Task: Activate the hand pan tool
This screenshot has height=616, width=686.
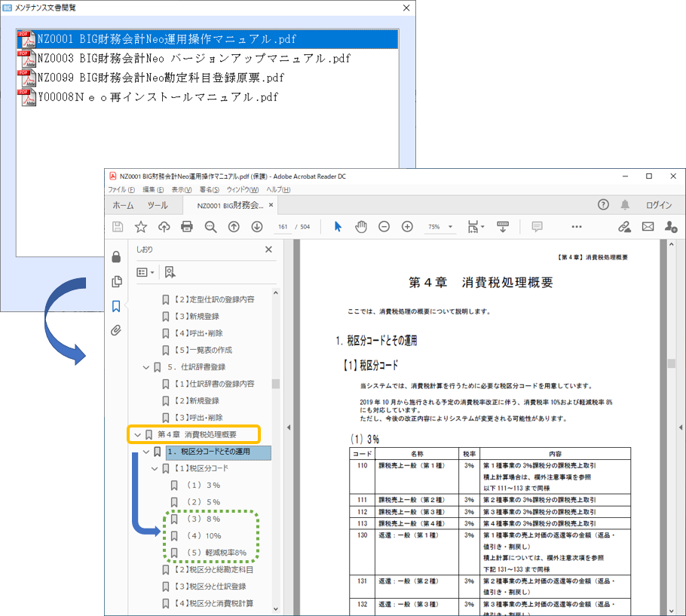Action: coord(361,227)
